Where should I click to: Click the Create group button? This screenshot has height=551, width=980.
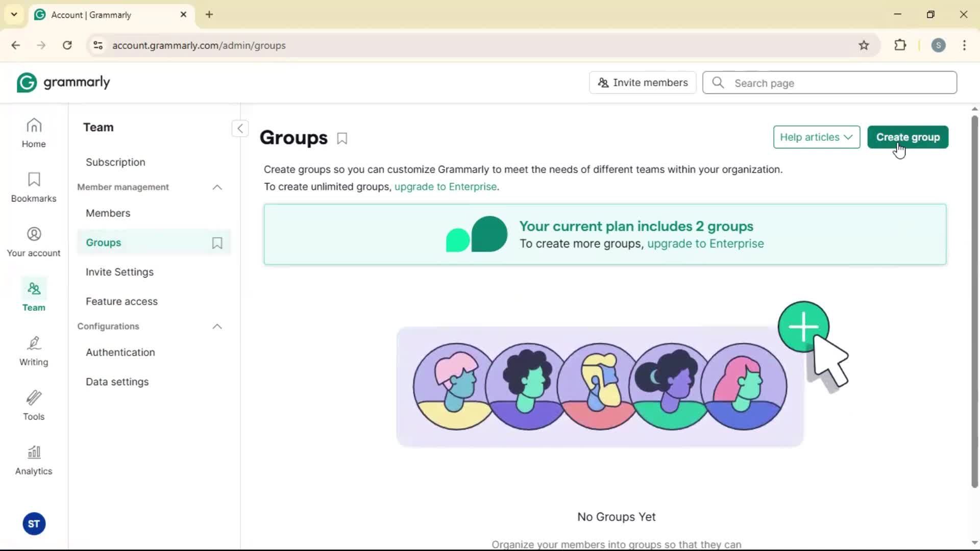[x=908, y=137]
